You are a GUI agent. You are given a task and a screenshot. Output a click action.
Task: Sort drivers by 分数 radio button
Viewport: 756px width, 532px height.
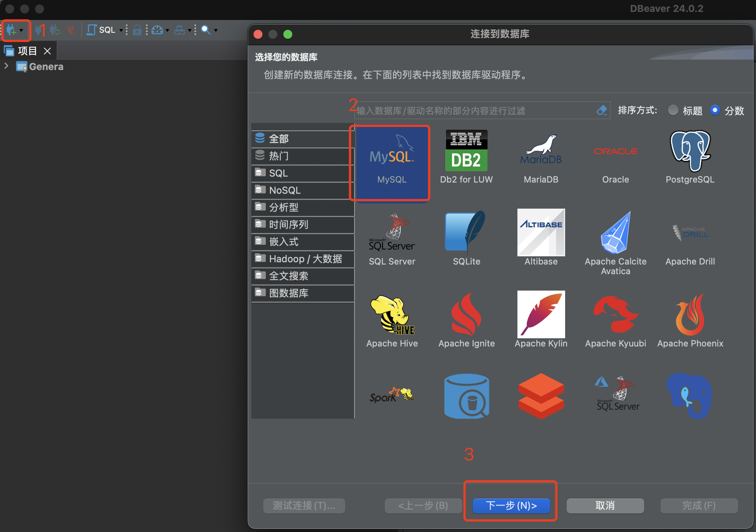tap(715, 110)
